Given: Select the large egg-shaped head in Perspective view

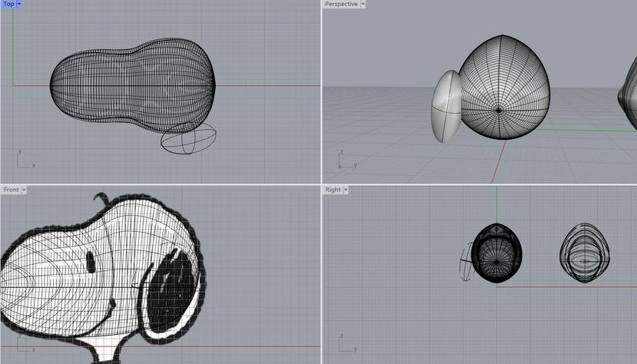Looking at the screenshot, I should coord(504,88).
